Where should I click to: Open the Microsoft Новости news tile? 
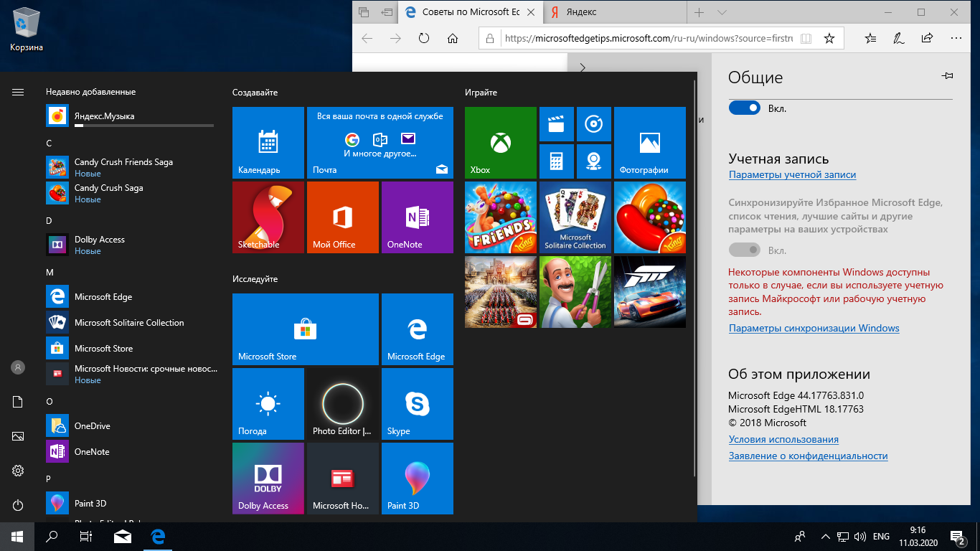(343, 479)
